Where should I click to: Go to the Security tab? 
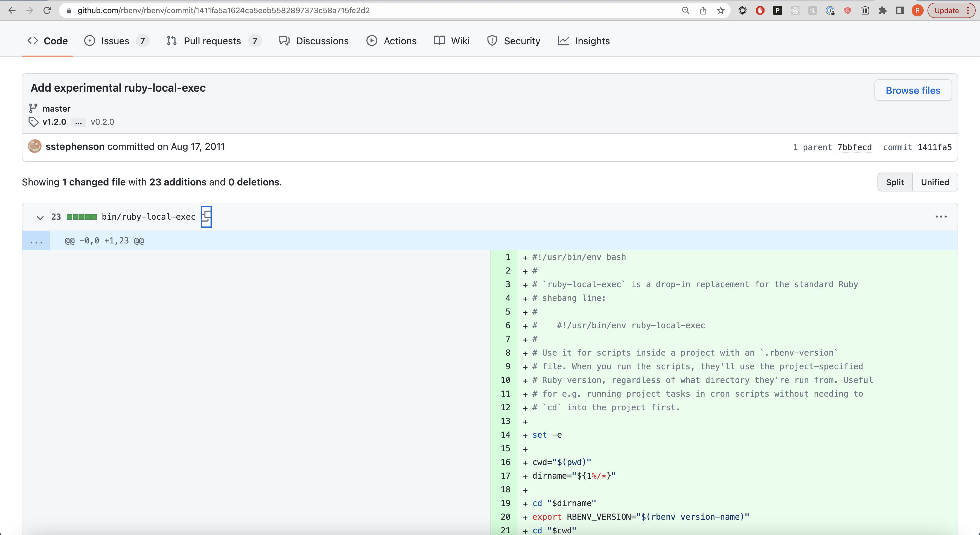pyautogui.click(x=514, y=41)
